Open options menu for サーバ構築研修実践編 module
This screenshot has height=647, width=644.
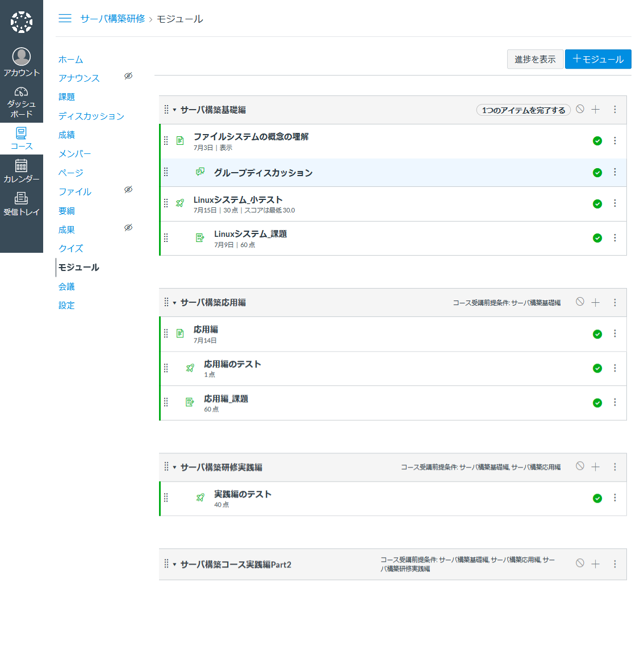614,467
